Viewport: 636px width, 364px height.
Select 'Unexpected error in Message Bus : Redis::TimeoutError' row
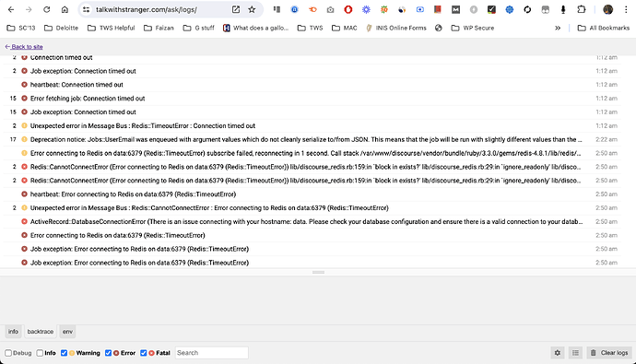click(x=312, y=125)
